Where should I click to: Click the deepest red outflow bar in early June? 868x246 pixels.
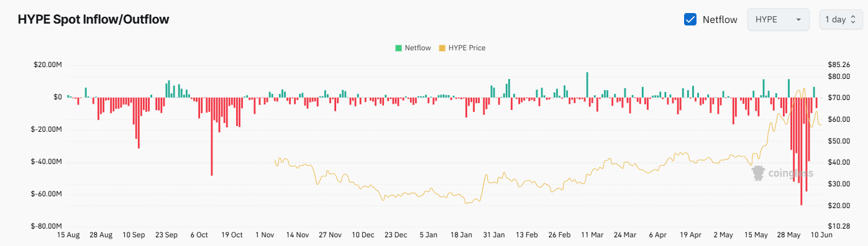(802, 151)
